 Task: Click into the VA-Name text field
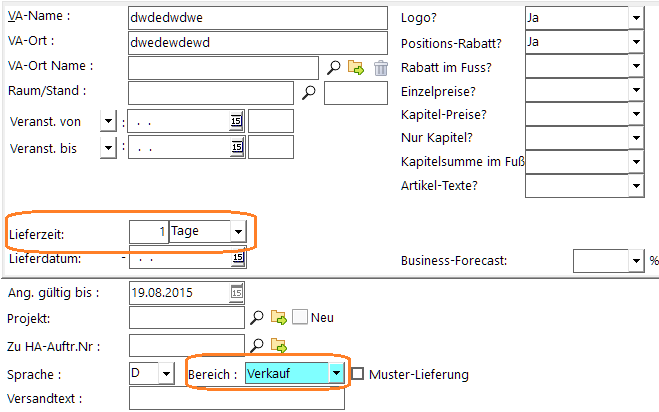[x=257, y=18]
